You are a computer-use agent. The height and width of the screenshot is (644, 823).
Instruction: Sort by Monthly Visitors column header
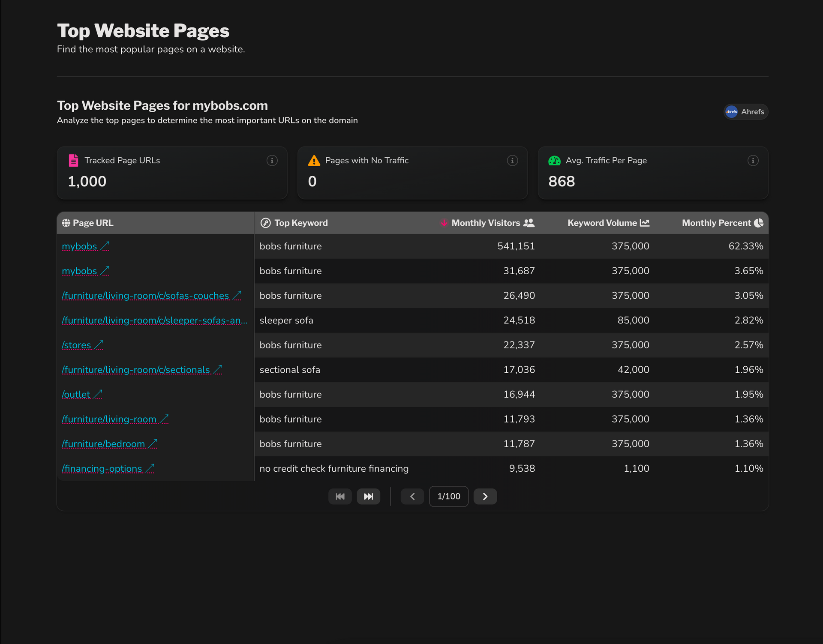point(488,223)
